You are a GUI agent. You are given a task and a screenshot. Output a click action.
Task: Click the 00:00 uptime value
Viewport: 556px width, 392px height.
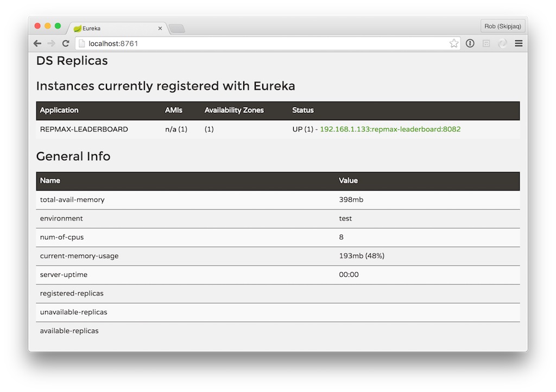point(349,275)
